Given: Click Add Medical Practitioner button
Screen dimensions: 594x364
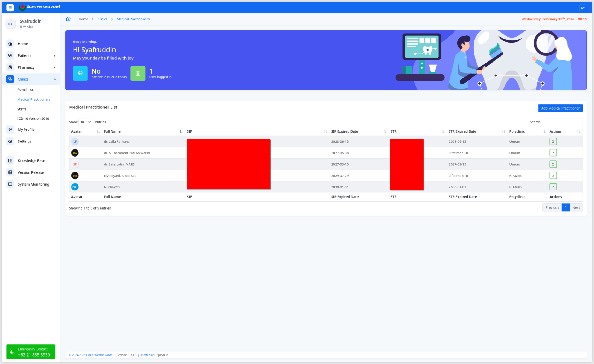Looking at the screenshot, I should (x=560, y=108).
